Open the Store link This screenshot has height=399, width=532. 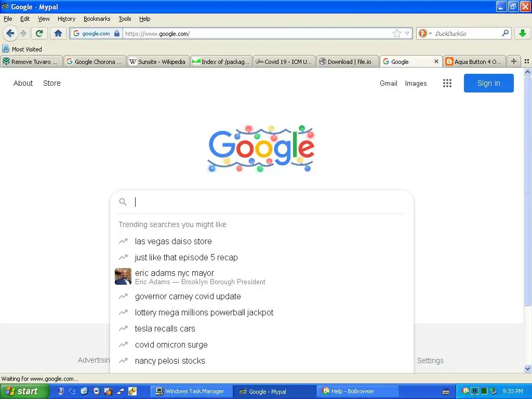tap(51, 83)
